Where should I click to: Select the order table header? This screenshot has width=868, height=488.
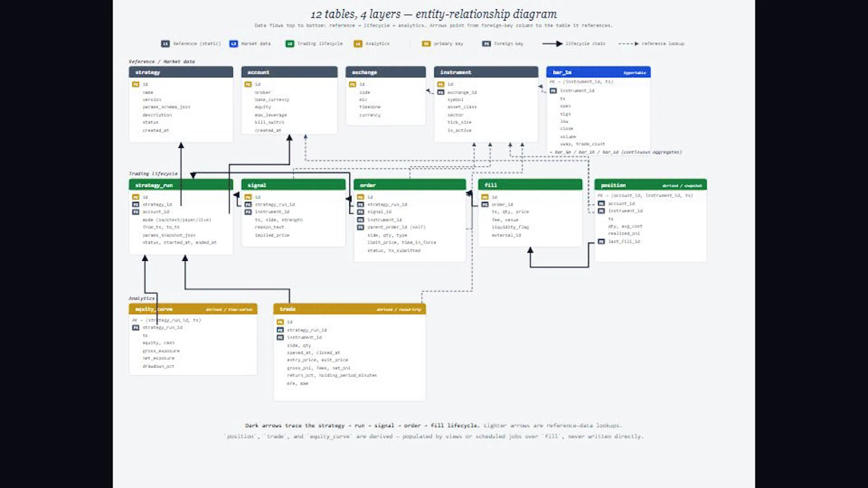pyautogui.click(x=410, y=185)
